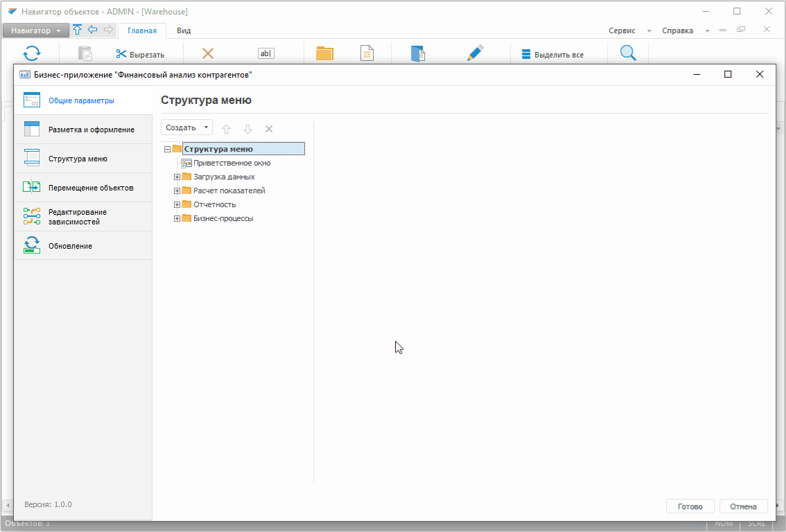Click the search magnifier icon

pyautogui.click(x=628, y=54)
